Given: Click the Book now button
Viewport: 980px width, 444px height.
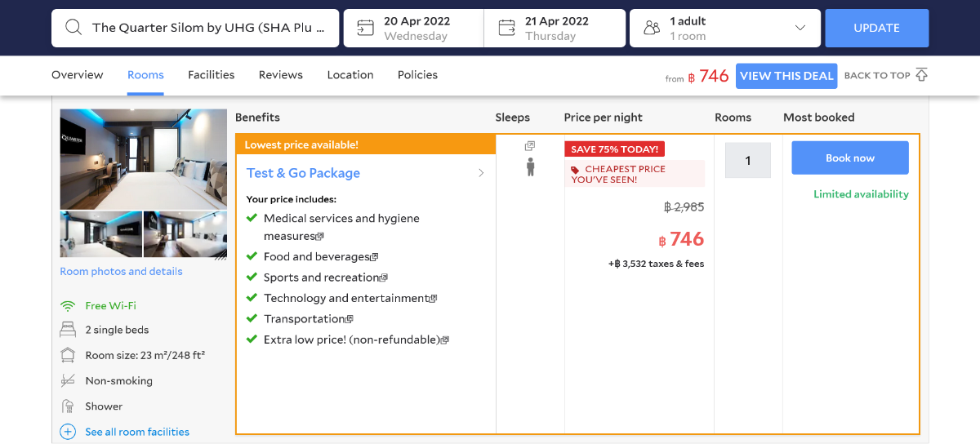Looking at the screenshot, I should tap(850, 158).
